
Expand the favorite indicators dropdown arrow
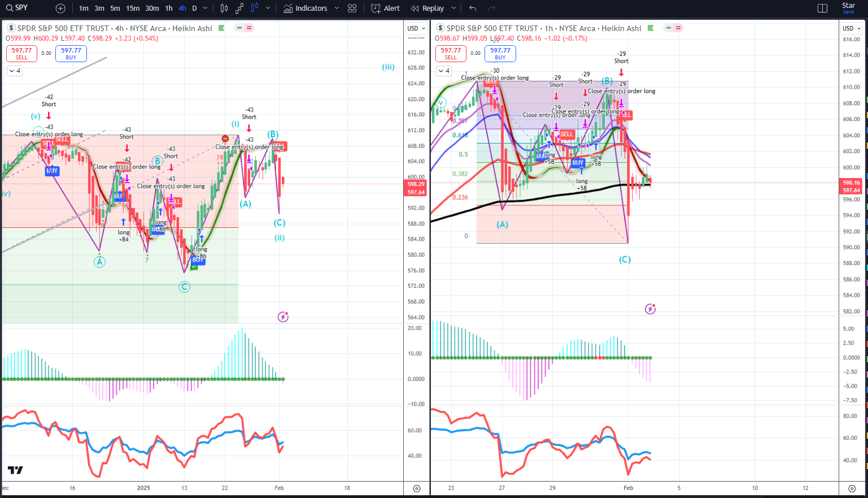[337, 8]
